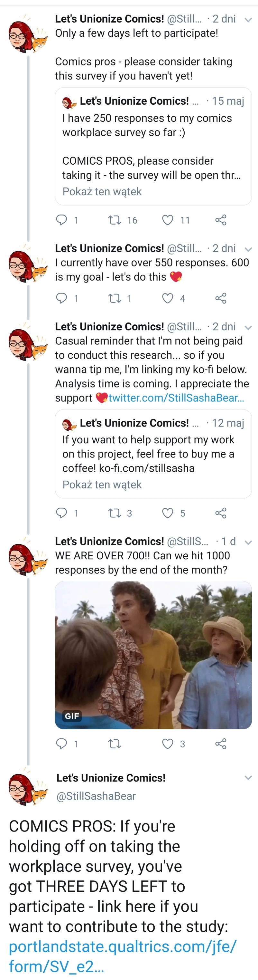This screenshot has width=258, height=980.
Task: Share the 'Only a few days left' tweet
Action: coord(221,220)
